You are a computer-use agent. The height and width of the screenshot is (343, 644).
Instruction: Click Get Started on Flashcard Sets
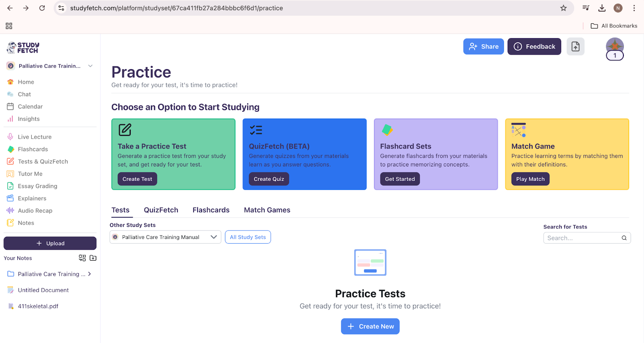[400, 179]
